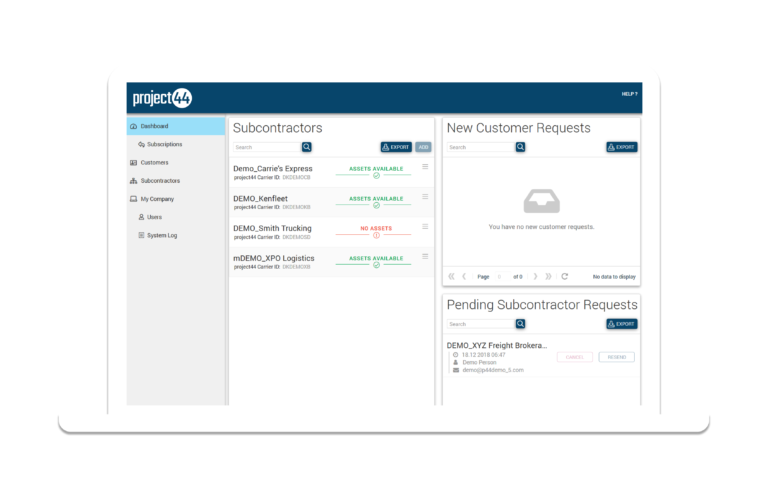This screenshot has width=768, height=497.
Task: Click the project44 logo
Action: 162,98
